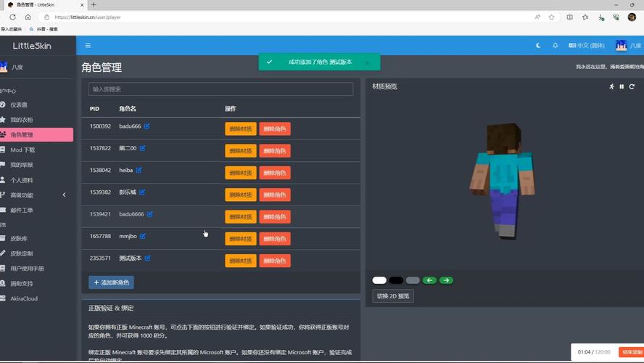Click 删除材质 for 彭乐城
The width and height of the screenshot is (644, 363).
coord(241,195)
